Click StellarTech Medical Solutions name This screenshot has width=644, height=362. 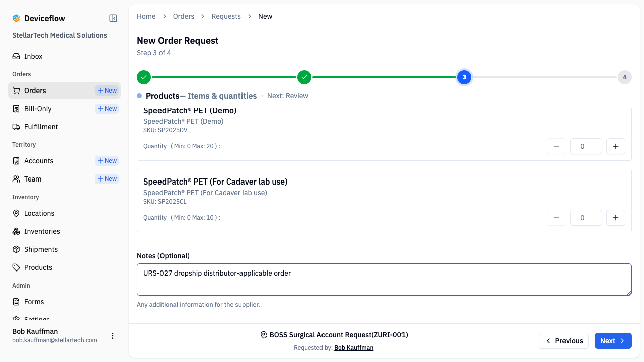pyautogui.click(x=59, y=35)
